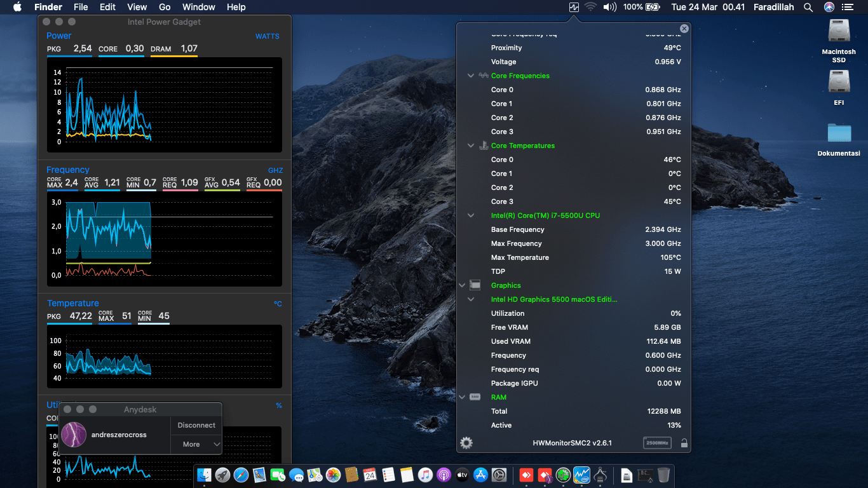Viewport: 868px width, 488px height.
Task: Open HWMonitorSMC2 settings gear
Action: [x=466, y=443]
